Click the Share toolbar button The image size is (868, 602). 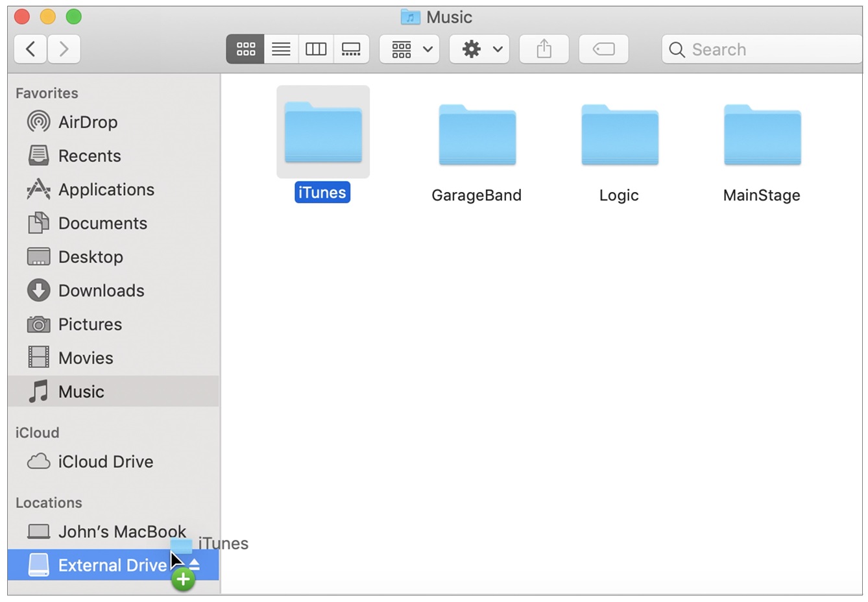(544, 49)
